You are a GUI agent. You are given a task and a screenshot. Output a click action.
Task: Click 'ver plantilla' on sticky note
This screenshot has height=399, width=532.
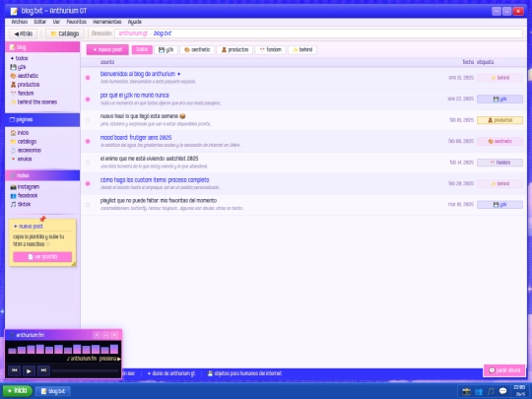tap(42, 257)
